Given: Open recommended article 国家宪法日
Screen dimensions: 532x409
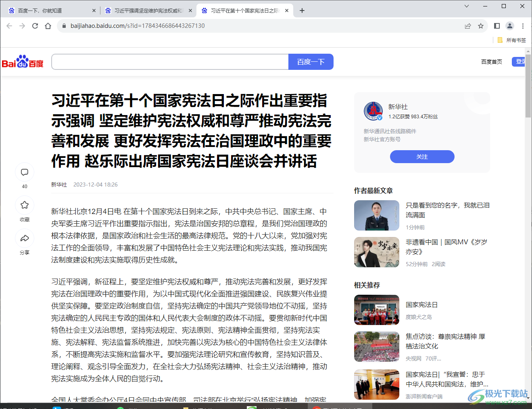Looking at the screenshot, I should 421,305.
